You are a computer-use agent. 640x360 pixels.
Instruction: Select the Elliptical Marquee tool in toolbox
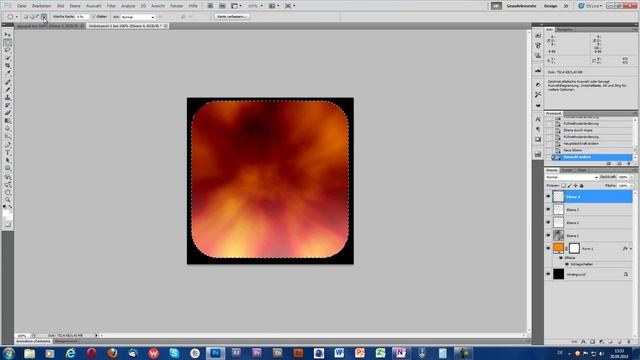coord(7,43)
